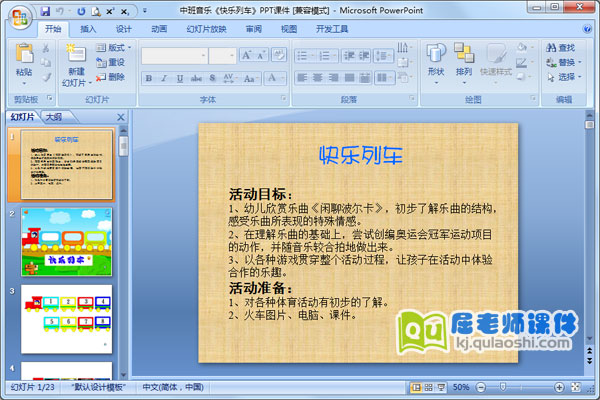600x400 pixels.
Task: Open 快速样式 quick styles gallery
Action: tap(496, 64)
